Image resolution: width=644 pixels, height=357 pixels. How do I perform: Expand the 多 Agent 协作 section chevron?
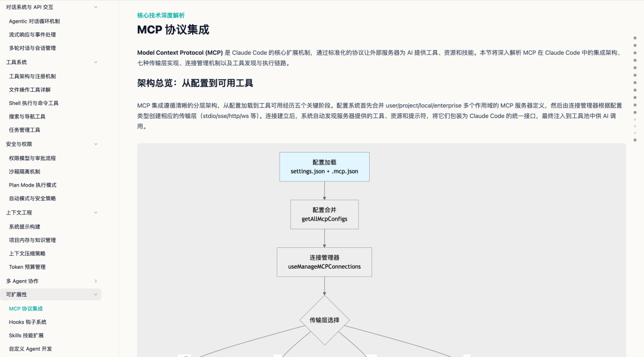[x=95, y=281]
